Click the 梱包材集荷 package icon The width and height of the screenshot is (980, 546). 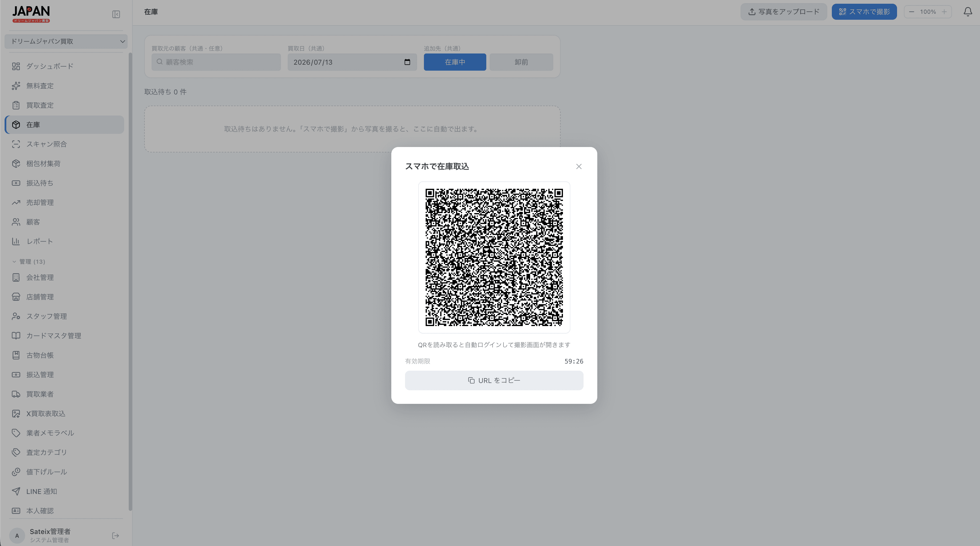point(16,164)
